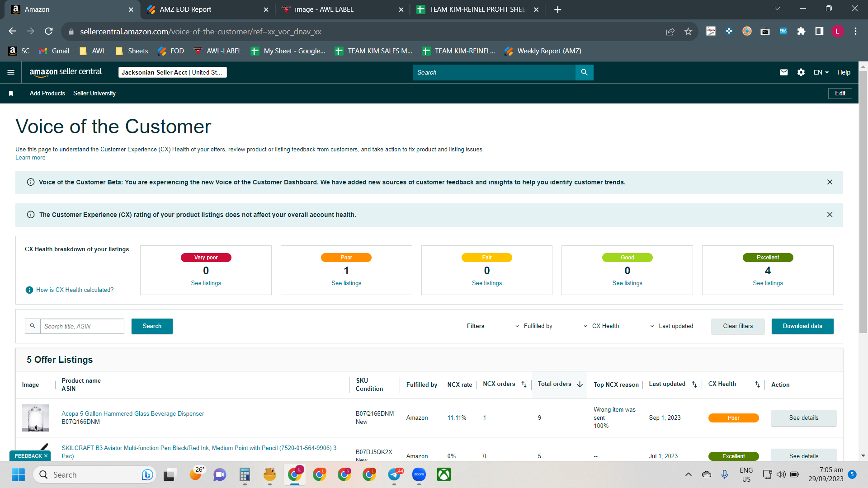Screen dimensions: 868x488
Task: Click the Acopa dispenser product thumbnail
Action: tap(36, 418)
